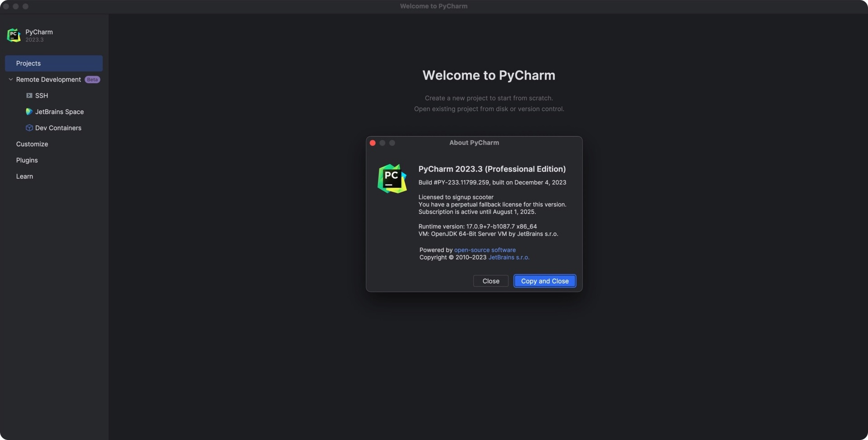Click the About PyCharm dialog title
The width and height of the screenshot is (868, 440).
(474, 142)
